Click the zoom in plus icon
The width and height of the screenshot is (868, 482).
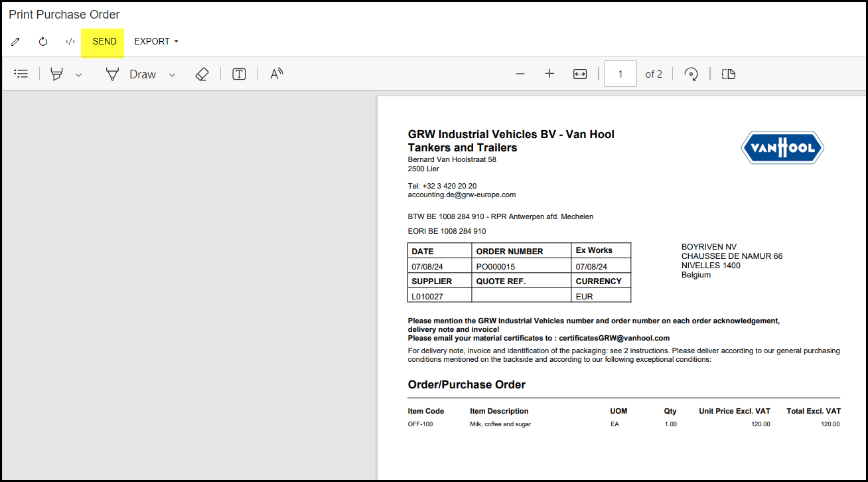coord(549,74)
